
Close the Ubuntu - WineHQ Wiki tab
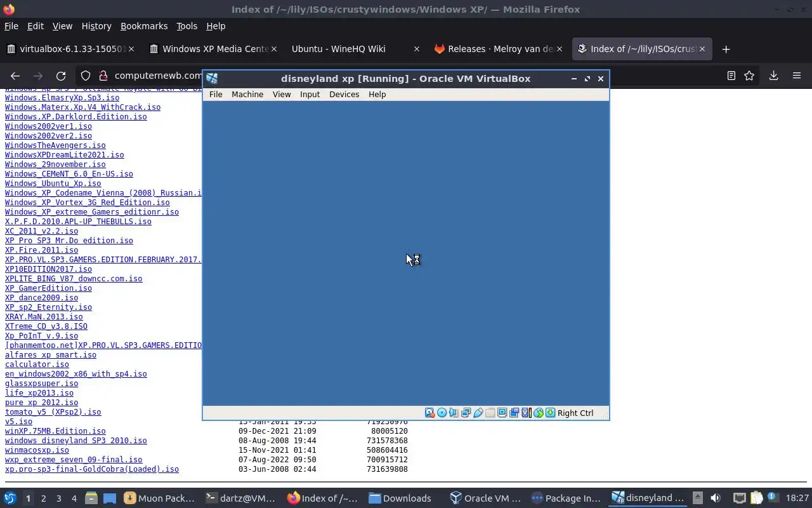coord(417,49)
